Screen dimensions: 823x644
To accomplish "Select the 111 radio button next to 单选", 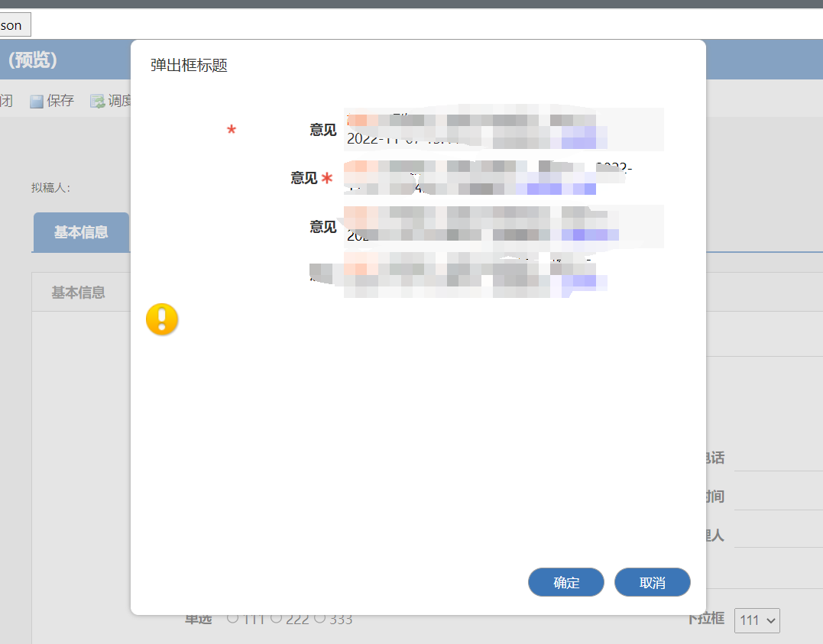I will 232,619.
